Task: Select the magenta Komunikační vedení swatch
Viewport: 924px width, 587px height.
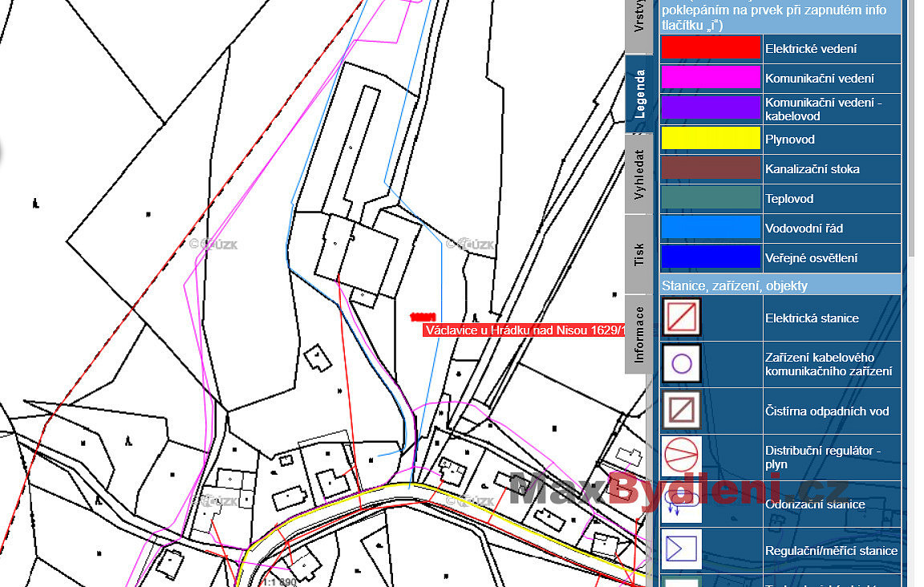Action: coord(710,78)
